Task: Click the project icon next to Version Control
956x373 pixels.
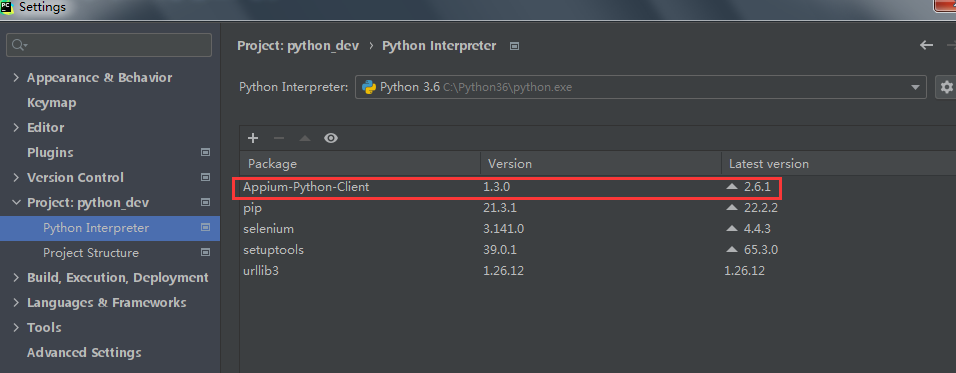Action: tap(205, 177)
